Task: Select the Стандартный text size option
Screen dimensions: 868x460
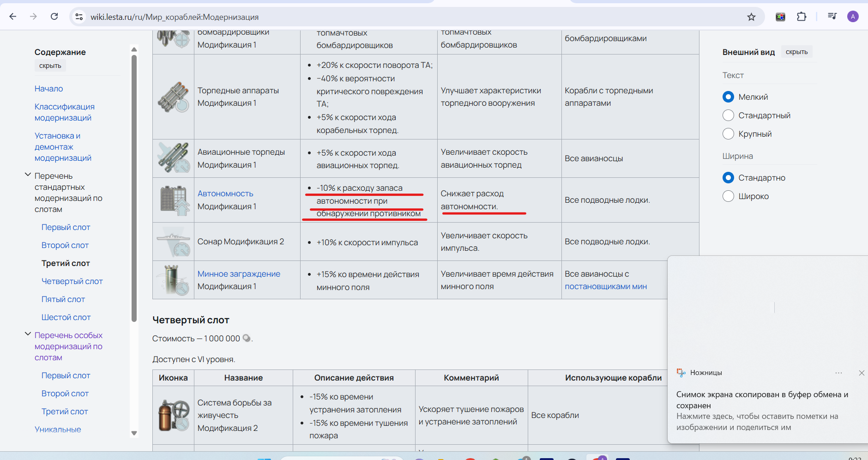Action: point(757,115)
